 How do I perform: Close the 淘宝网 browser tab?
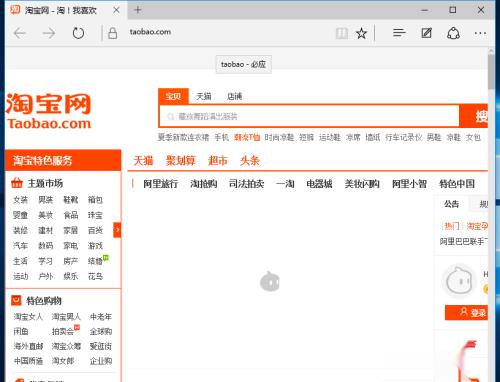pos(116,10)
